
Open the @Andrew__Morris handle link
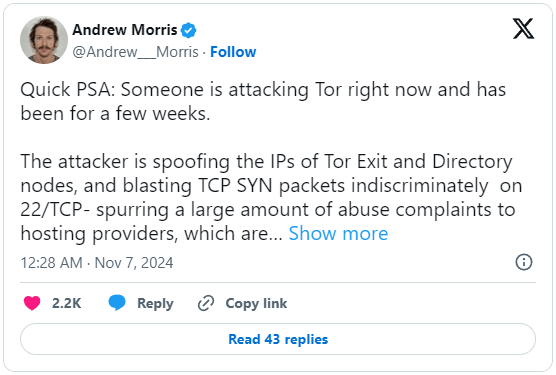tap(135, 52)
